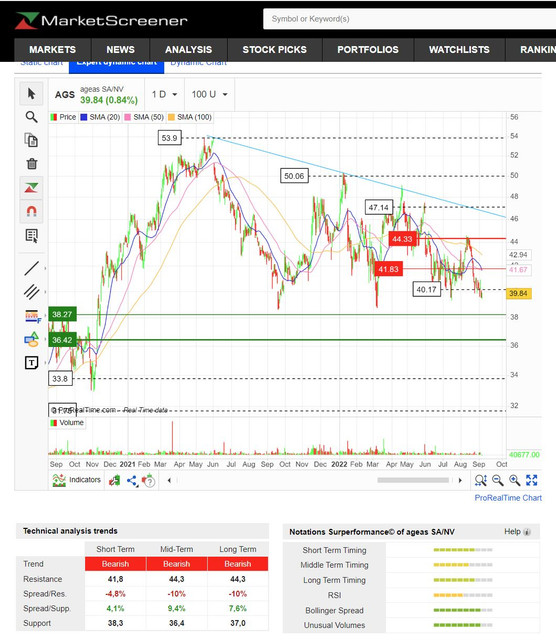Click the zoom out magnifier icon
This screenshot has height=640, width=556.
click(498, 480)
